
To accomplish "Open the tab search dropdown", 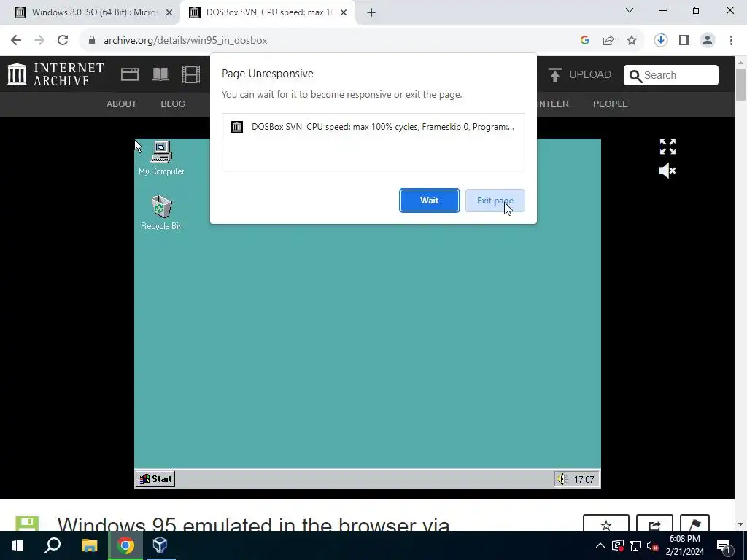I will click(630, 10).
